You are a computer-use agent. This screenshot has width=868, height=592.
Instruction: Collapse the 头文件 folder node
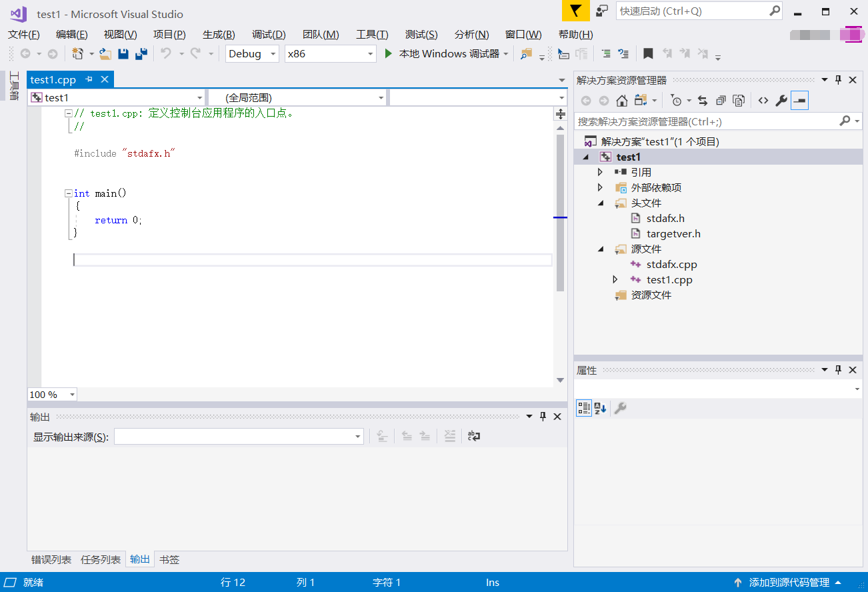pos(600,203)
